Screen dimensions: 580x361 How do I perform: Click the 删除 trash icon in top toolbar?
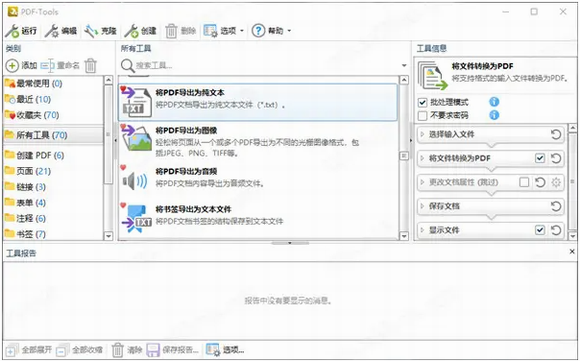(171, 31)
